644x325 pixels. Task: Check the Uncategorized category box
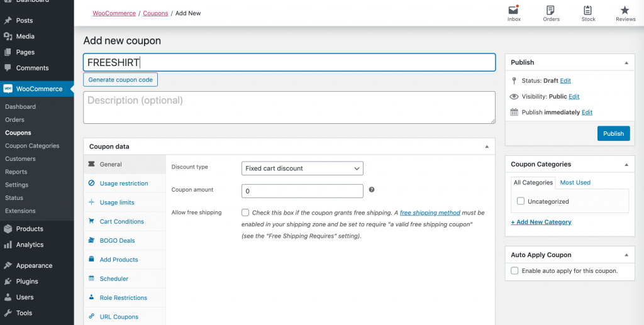pyautogui.click(x=521, y=201)
